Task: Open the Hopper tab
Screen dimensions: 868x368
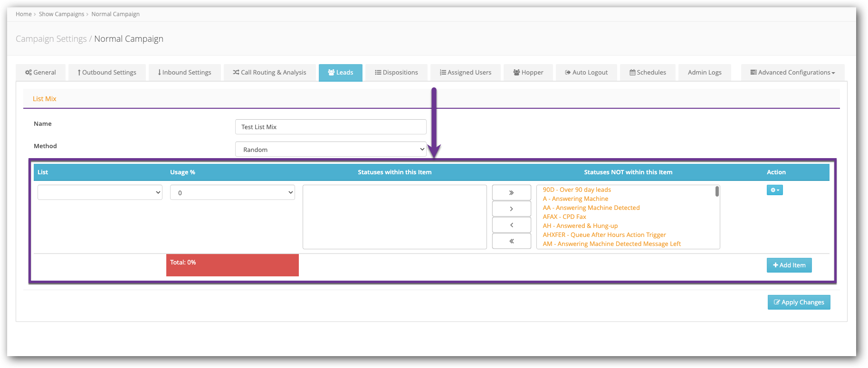Action: tap(528, 73)
